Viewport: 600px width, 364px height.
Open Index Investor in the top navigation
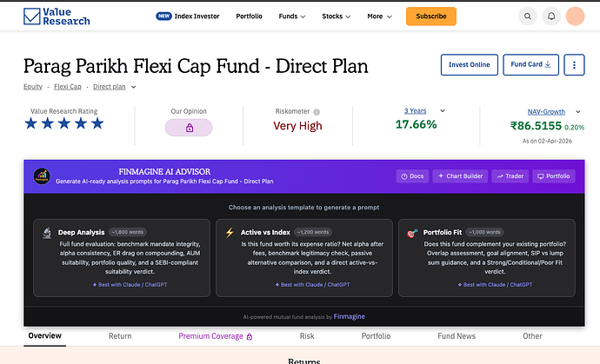click(197, 17)
